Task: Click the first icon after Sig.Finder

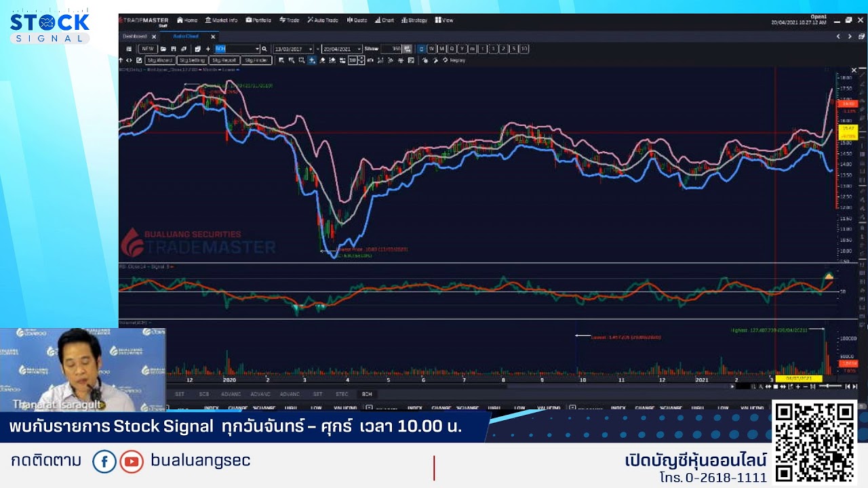Action: pos(281,60)
